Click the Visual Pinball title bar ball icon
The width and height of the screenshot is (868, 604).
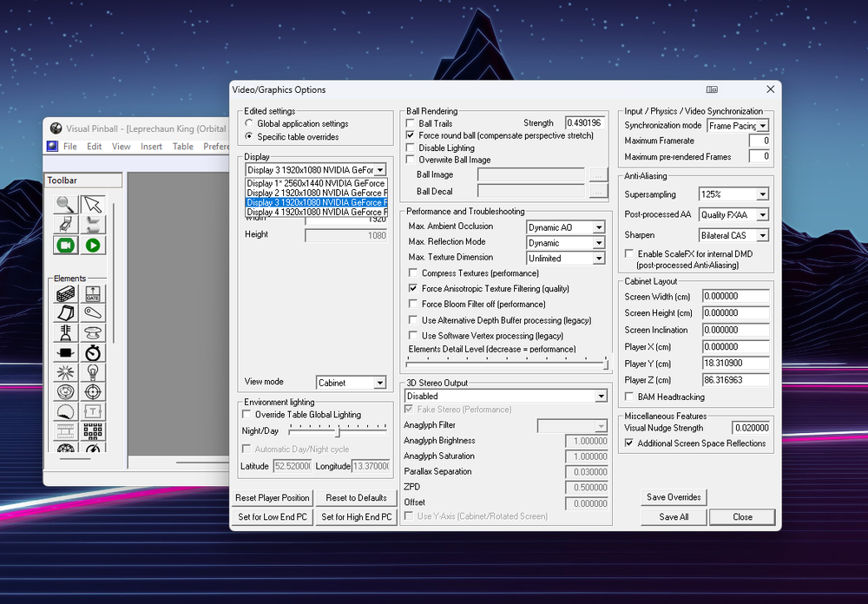pos(56,128)
